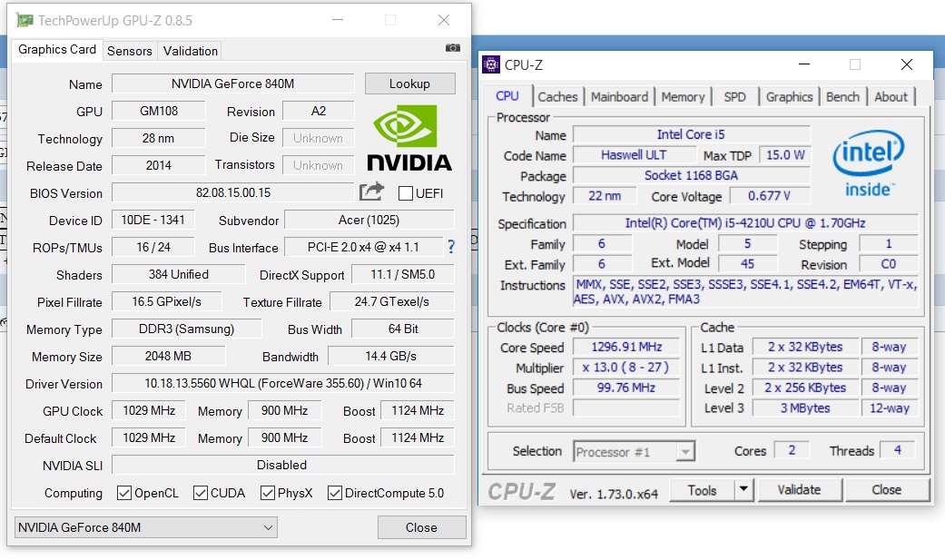The image size is (945, 560).
Task: Open the Graphics tab in CPU-Z
Action: click(x=790, y=96)
